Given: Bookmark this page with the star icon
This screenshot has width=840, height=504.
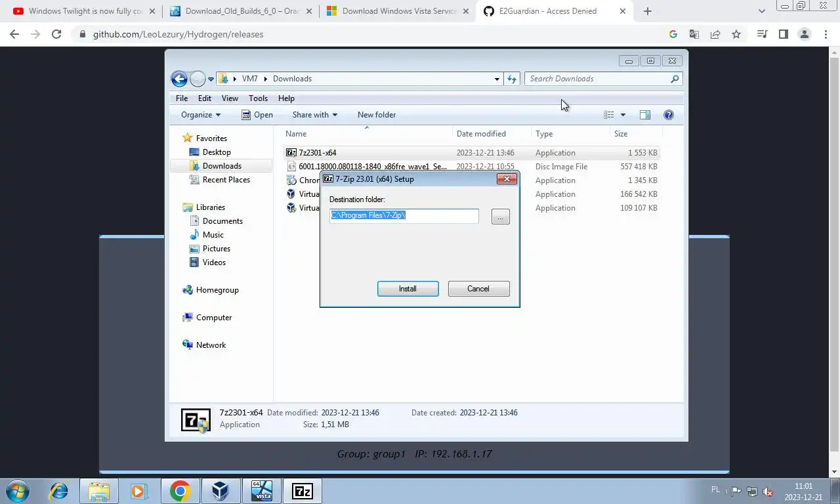Looking at the screenshot, I should tap(736, 34).
